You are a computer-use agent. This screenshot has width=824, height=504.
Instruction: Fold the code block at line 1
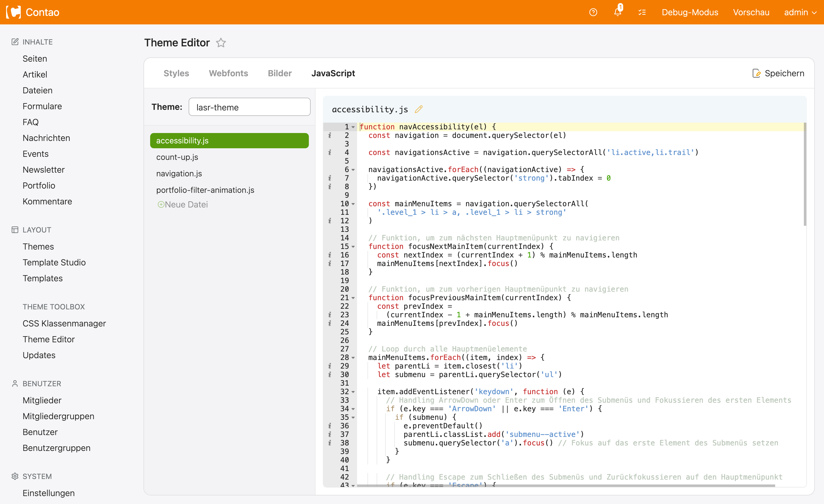click(353, 127)
